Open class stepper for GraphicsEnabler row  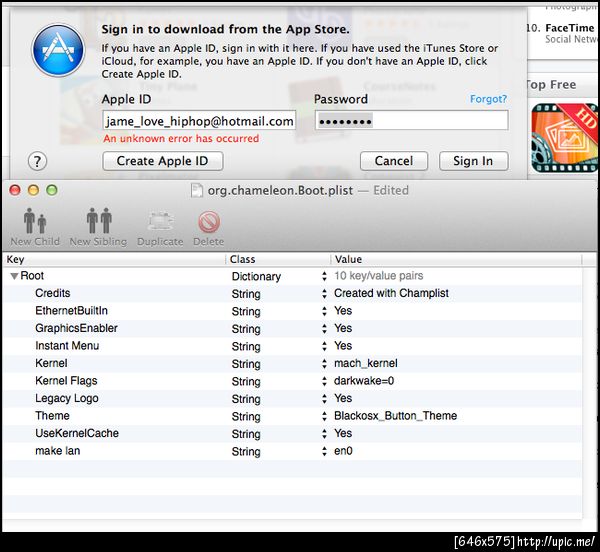tap(324, 329)
